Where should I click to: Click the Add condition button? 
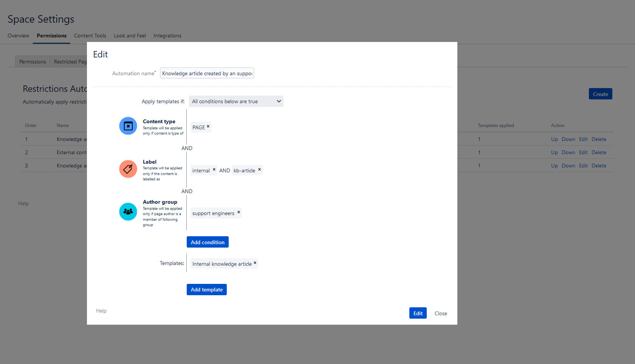click(208, 242)
